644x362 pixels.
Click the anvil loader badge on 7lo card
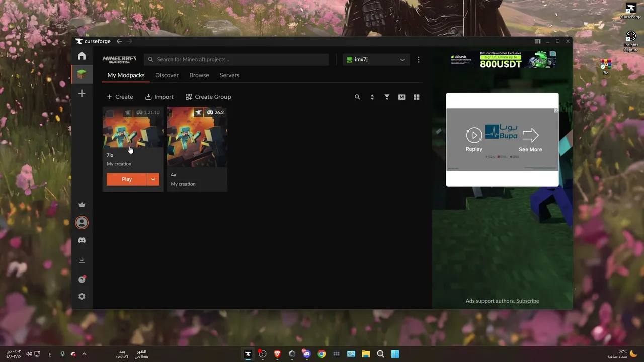coord(128,112)
